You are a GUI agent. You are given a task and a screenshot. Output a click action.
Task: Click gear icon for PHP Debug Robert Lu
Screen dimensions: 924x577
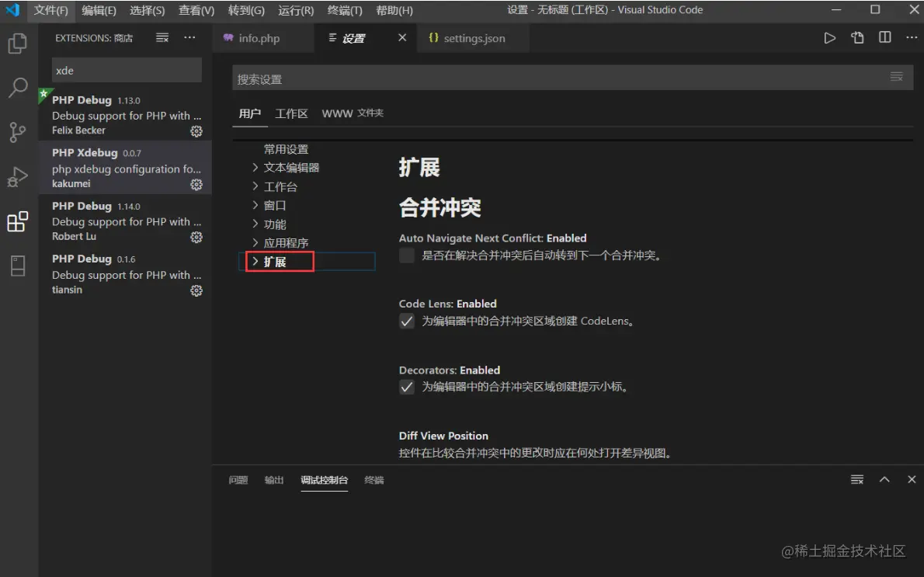click(x=196, y=237)
